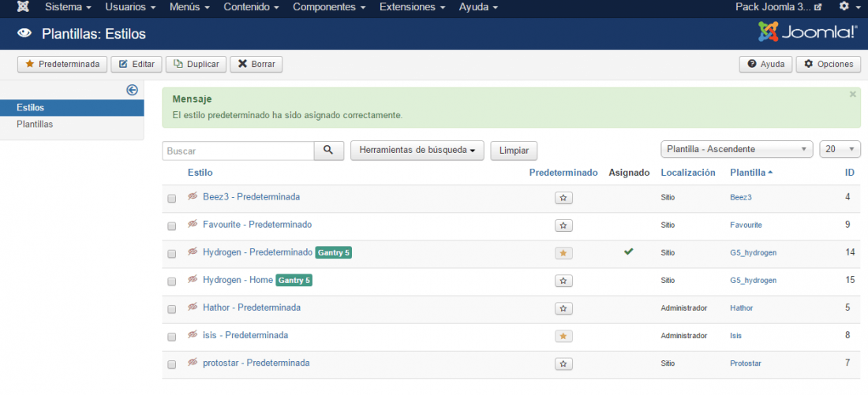Open the Opciones button

point(828,64)
